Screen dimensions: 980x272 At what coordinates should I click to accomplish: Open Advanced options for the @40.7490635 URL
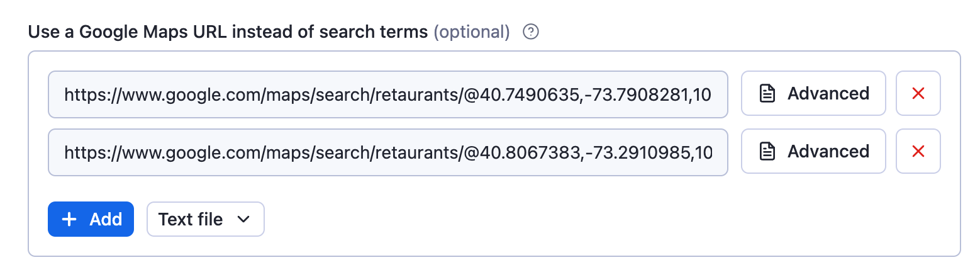click(x=813, y=94)
